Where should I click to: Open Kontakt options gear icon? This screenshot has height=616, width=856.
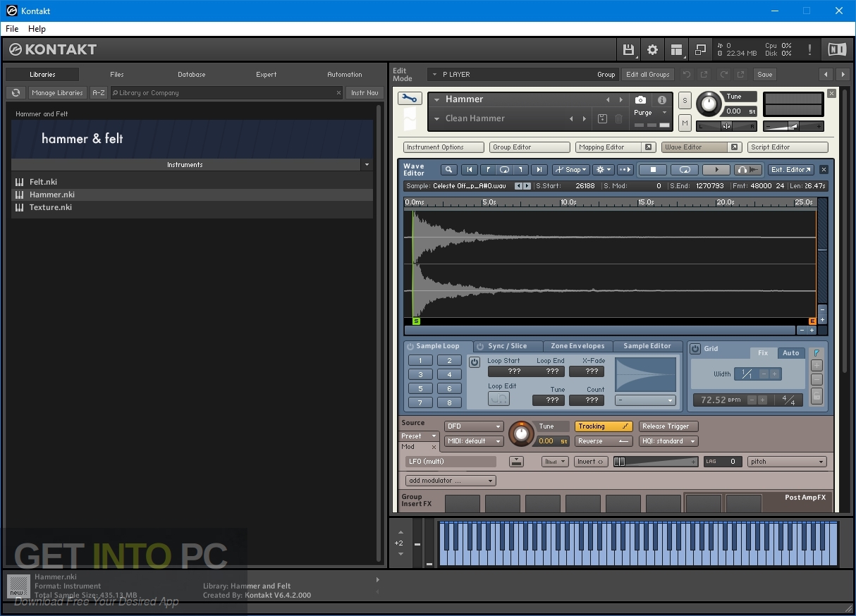652,49
